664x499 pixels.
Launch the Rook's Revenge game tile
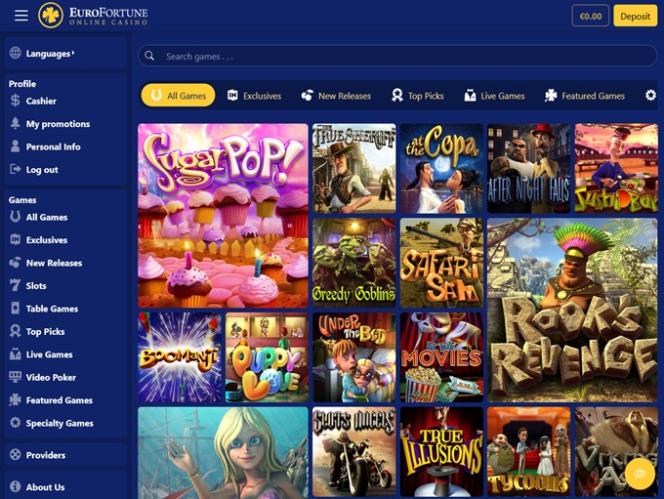pos(572,309)
